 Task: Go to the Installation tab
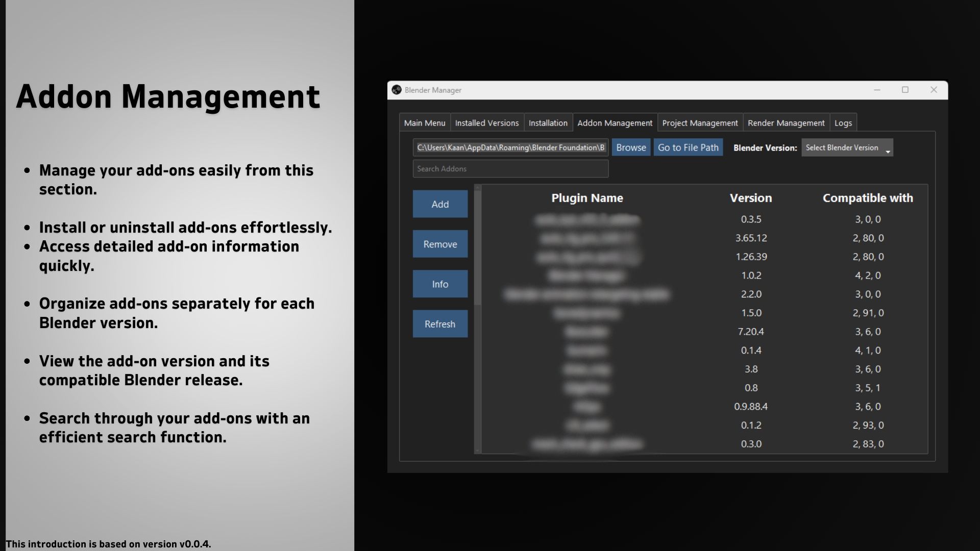tap(548, 123)
